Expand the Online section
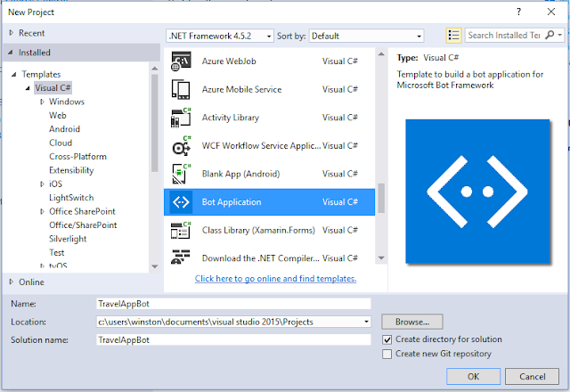This screenshot has width=570, height=392. (12, 282)
